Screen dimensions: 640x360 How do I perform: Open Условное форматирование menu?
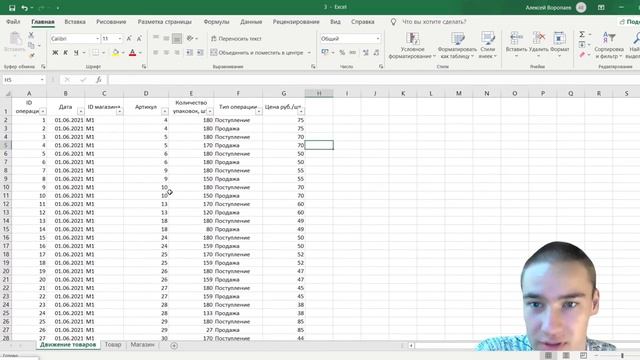[x=412, y=45]
